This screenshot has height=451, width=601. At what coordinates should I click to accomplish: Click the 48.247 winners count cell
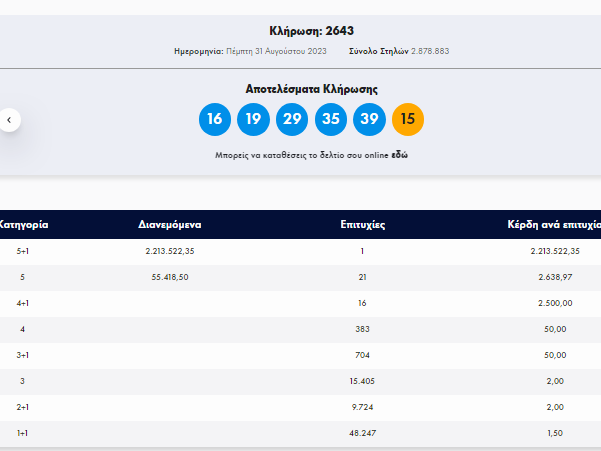pyautogui.click(x=363, y=433)
